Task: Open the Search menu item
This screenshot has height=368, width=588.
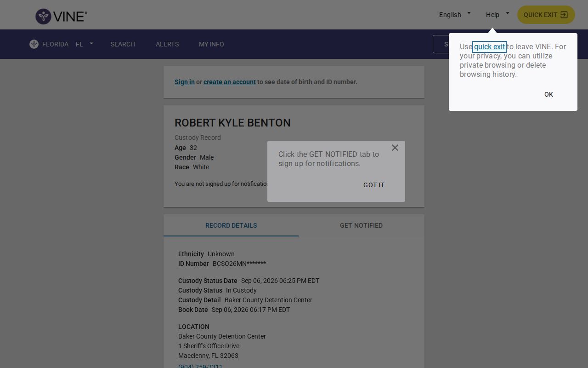Action: click(x=123, y=44)
